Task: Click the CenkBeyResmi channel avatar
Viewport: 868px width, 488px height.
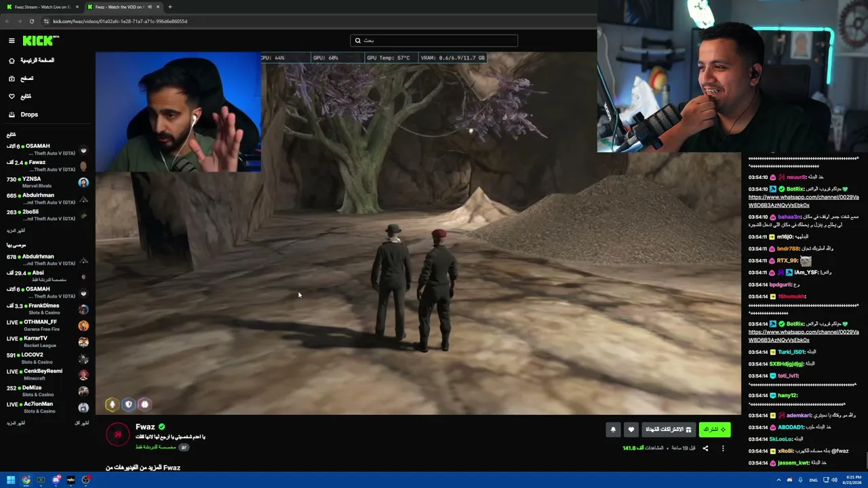Action: point(83,375)
